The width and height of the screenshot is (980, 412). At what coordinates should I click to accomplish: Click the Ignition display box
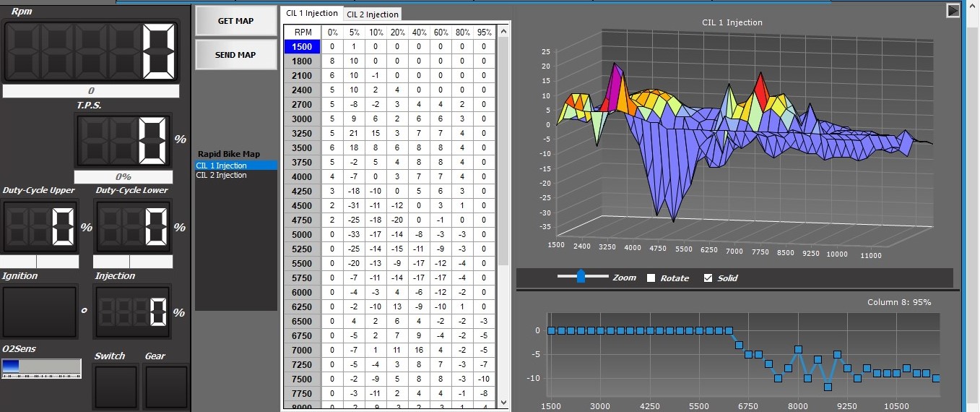40,312
